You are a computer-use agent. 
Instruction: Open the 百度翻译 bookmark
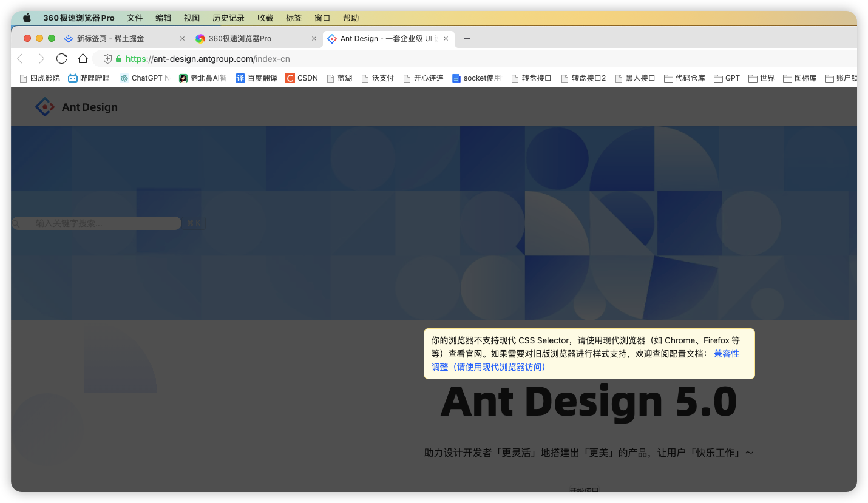[256, 78]
